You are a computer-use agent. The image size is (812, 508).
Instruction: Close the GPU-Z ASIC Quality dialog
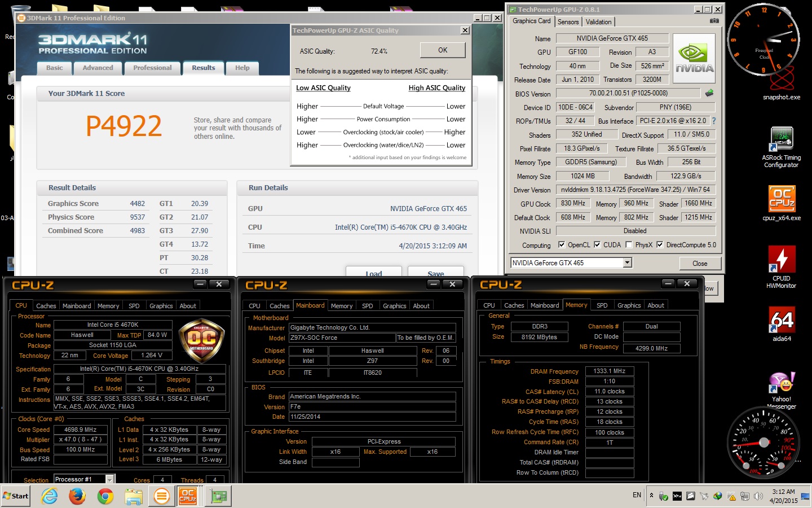coord(465,30)
